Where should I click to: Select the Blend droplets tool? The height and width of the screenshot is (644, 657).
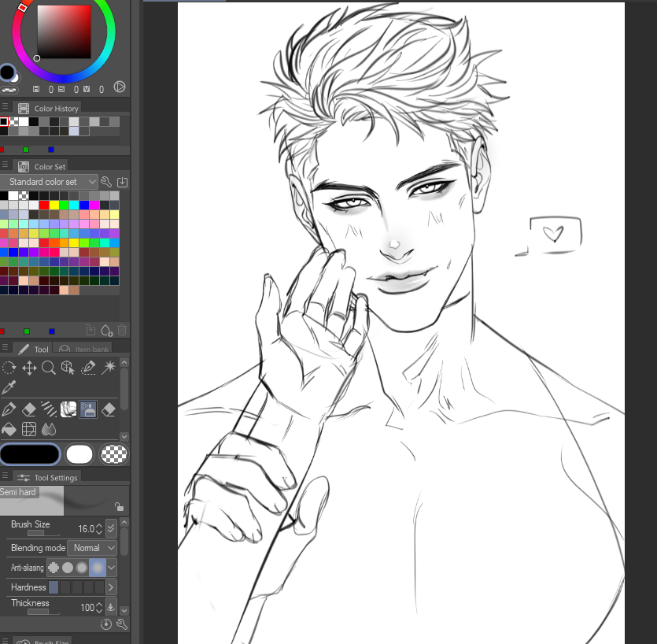49,429
